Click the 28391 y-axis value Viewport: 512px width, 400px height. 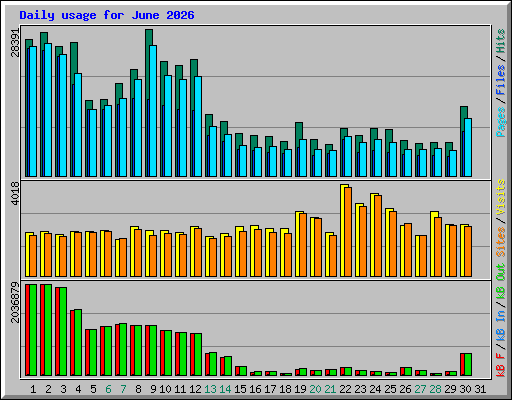click(x=15, y=43)
